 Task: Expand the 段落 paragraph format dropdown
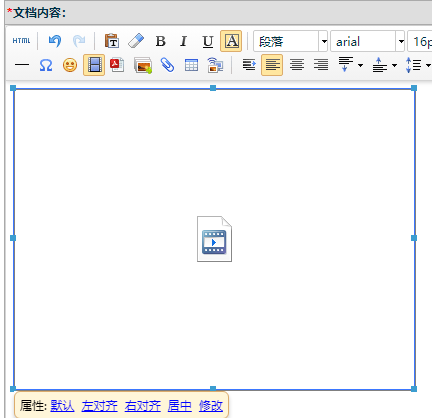(323, 41)
